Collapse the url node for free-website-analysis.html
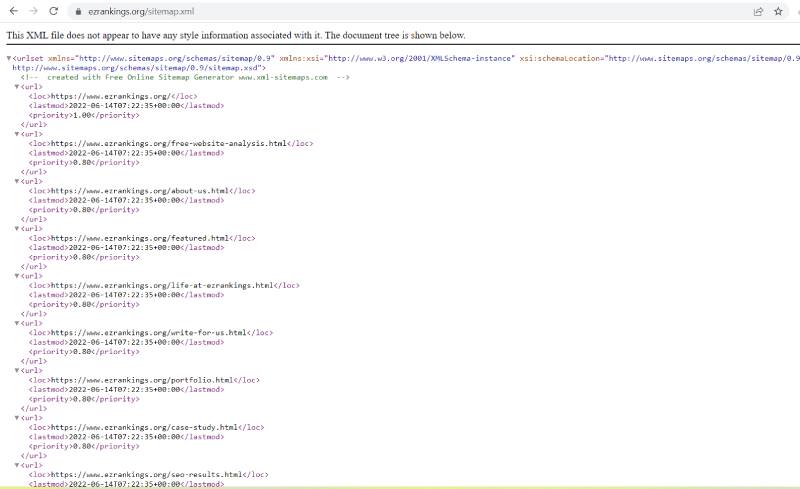The height and width of the screenshot is (489, 800). coord(17,134)
